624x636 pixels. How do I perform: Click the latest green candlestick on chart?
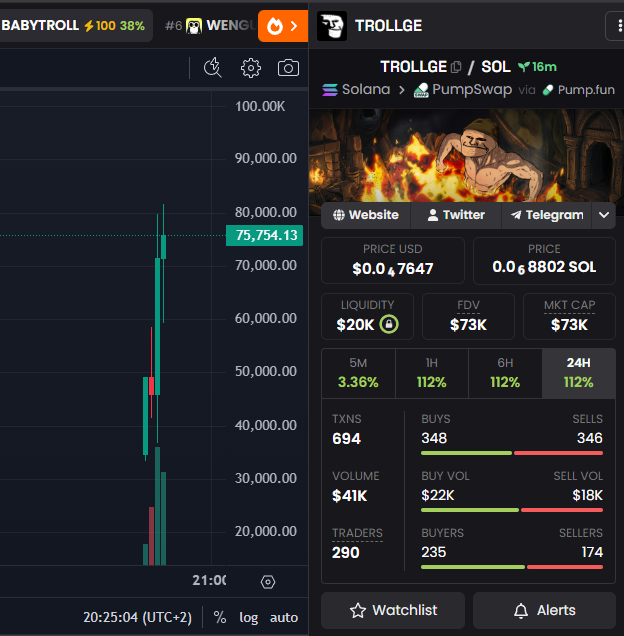click(164, 247)
